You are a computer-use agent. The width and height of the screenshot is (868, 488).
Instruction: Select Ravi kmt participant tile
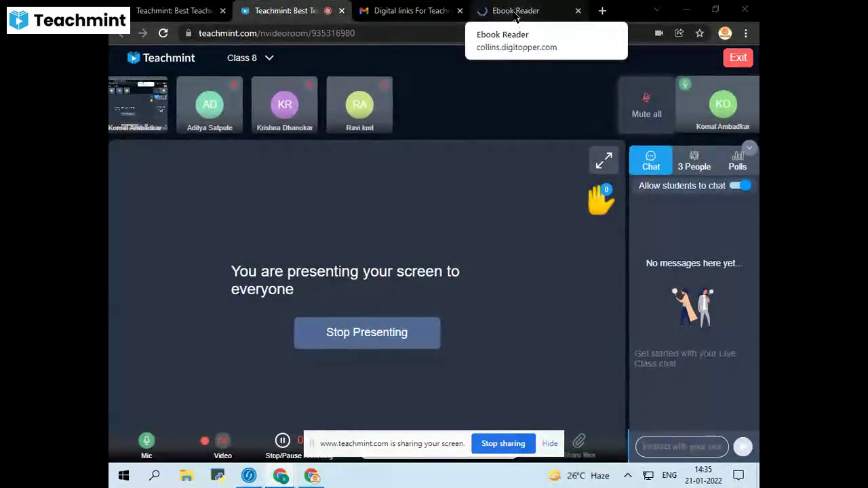(359, 105)
